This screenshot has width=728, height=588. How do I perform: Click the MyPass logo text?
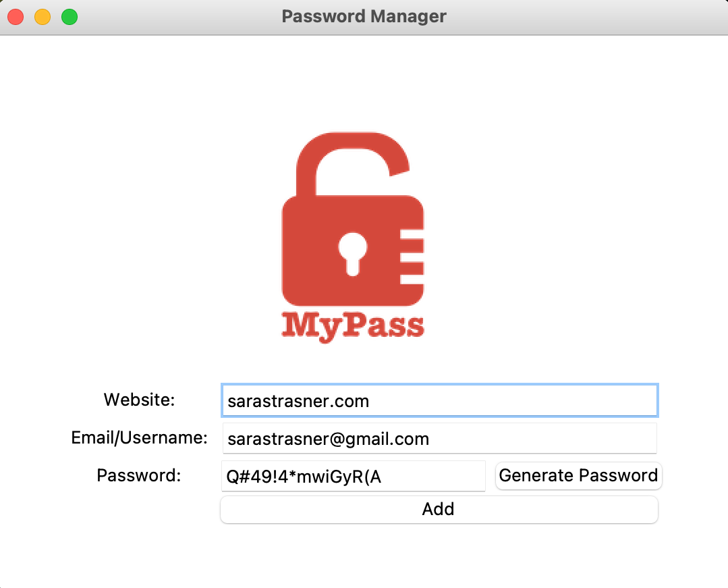353,326
